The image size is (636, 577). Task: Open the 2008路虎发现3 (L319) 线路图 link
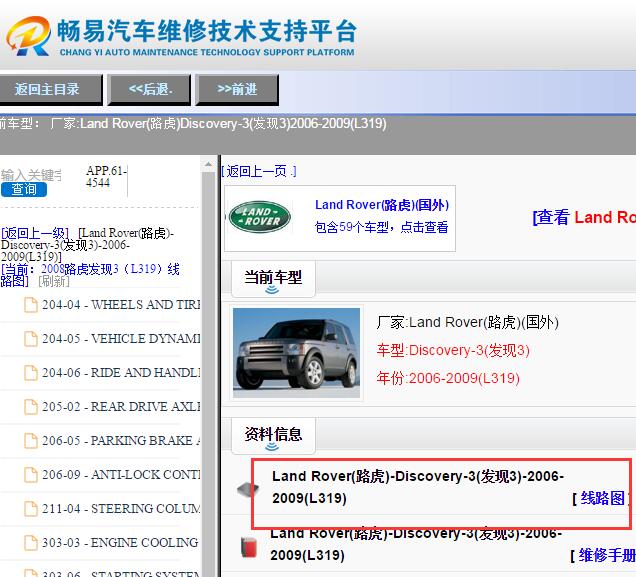pos(90,275)
